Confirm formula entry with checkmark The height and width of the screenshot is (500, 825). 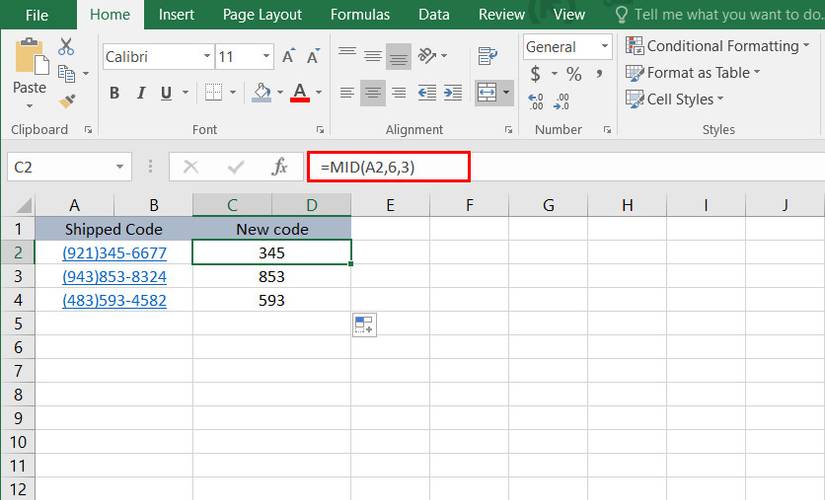[236, 167]
